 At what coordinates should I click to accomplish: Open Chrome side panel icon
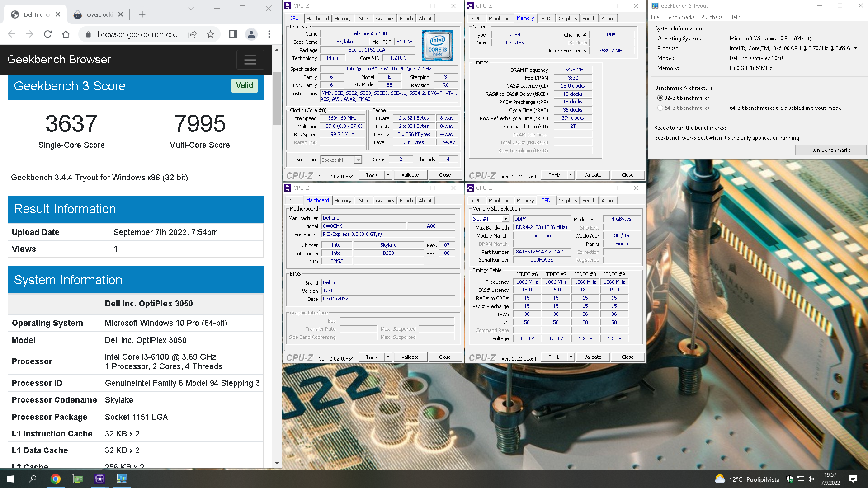coord(233,34)
